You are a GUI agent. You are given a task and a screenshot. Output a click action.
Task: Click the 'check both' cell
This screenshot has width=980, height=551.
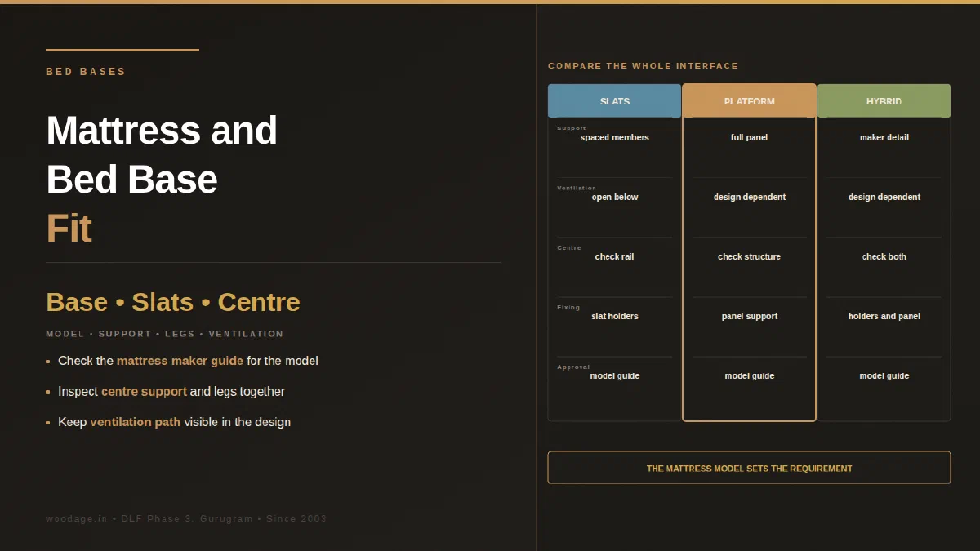point(884,256)
